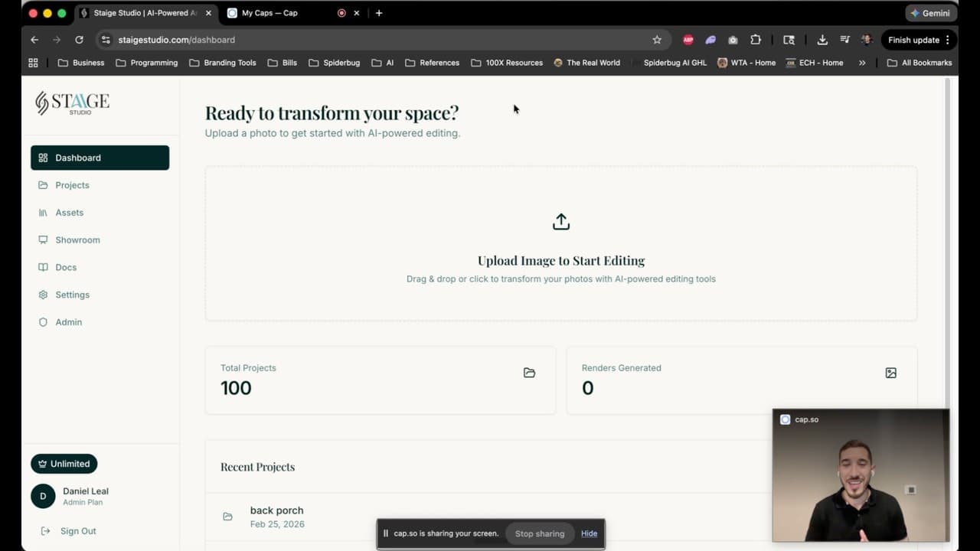Open Projects via the folder icon
Viewport: 980px width, 551px height.
pos(44,185)
